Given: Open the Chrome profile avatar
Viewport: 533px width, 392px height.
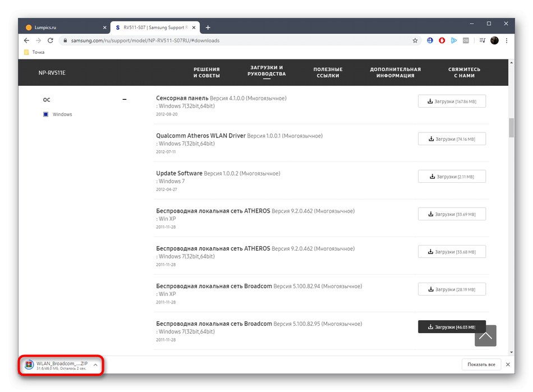Looking at the screenshot, I should (x=495, y=40).
